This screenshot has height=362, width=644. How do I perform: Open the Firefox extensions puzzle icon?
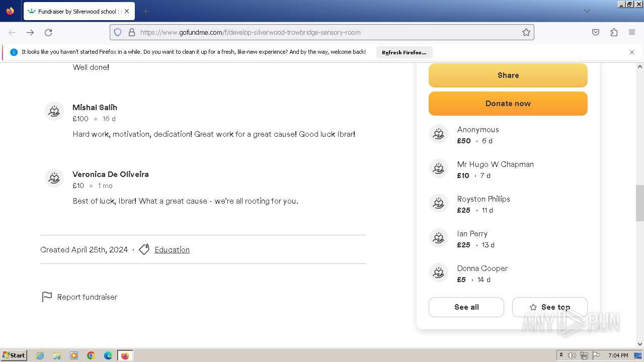click(614, 32)
